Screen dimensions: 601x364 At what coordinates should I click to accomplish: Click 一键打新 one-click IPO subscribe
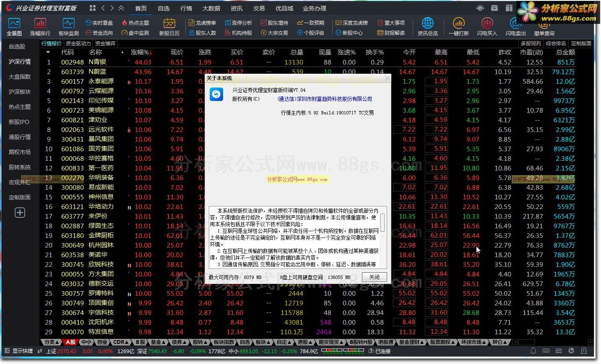pos(458,27)
